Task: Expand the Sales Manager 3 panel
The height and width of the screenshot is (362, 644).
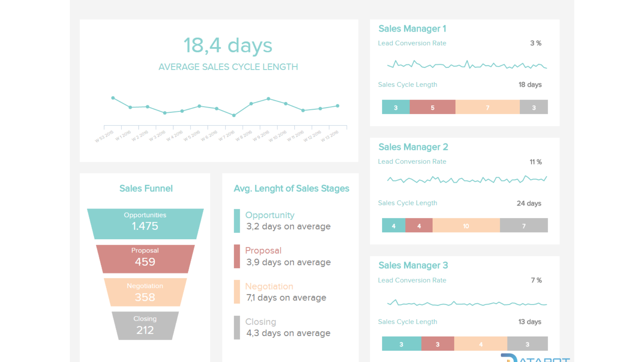Action: pyautogui.click(x=413, y=265)
